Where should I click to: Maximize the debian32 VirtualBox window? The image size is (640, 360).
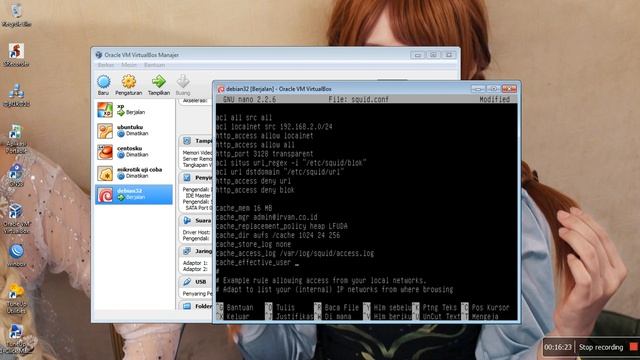coord(493,89)
